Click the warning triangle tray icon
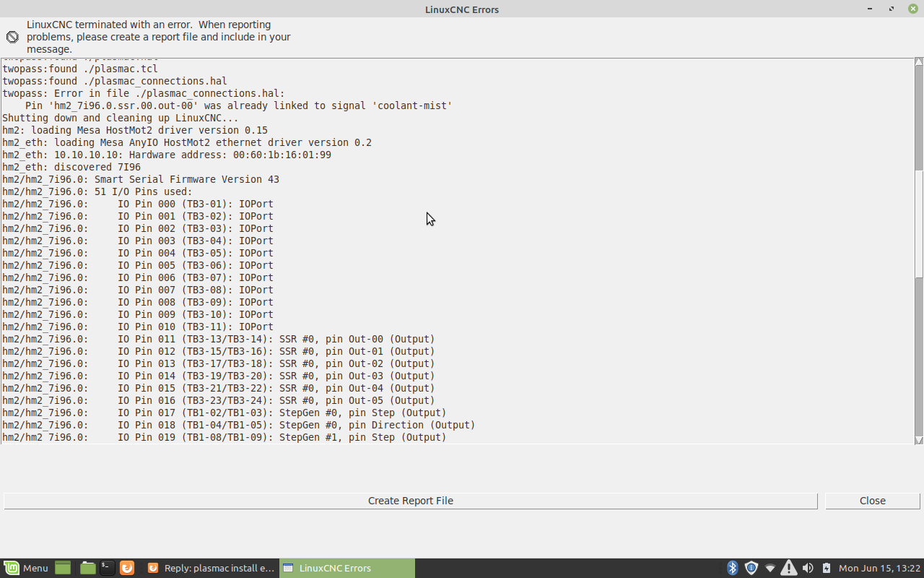Viewport: 924px width, 578px height. click(788, 568)
